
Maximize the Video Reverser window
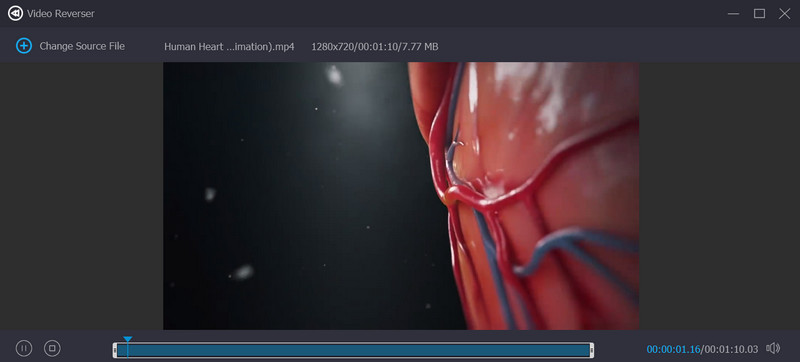pyautogui.click(x=759, y=14)
